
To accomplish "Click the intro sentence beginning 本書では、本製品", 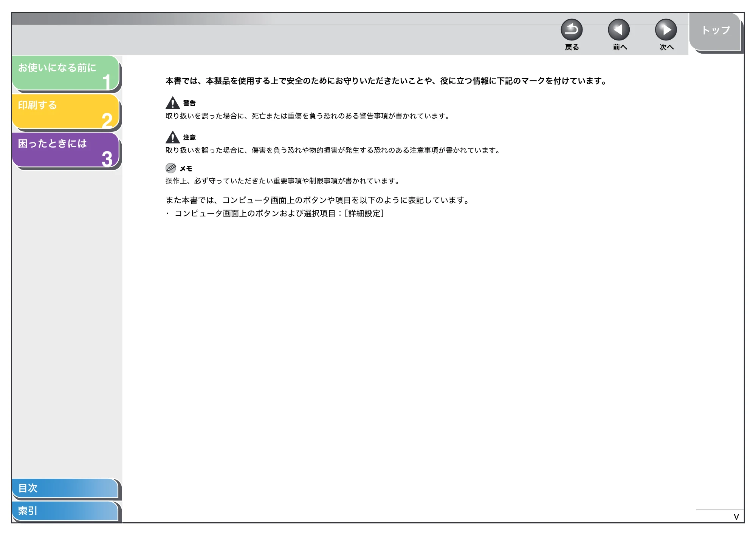I will click(x=386, y=81).
